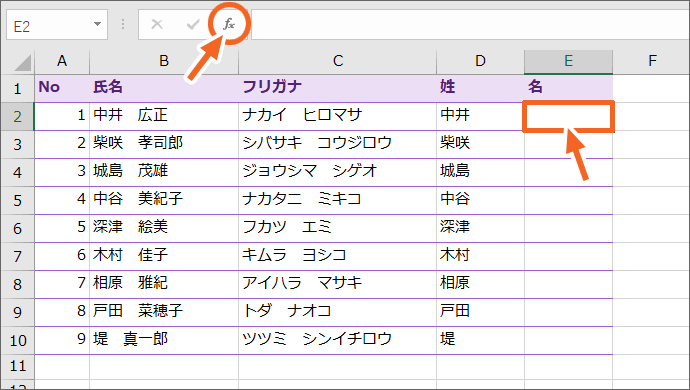Select row 2 header
The height and width of the screenshot is (390, 690).
point(18,117)
